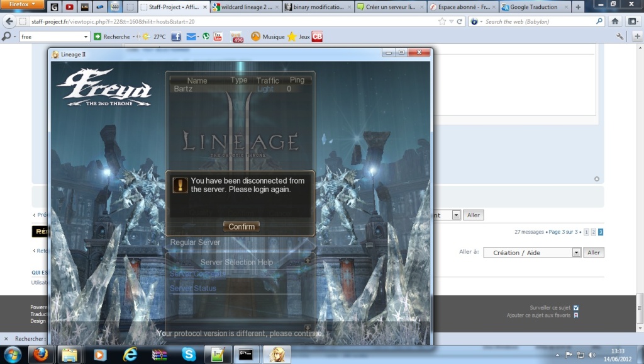Open the Facebook toolbar icon
The image size is (644, 364).
(176, 37)
